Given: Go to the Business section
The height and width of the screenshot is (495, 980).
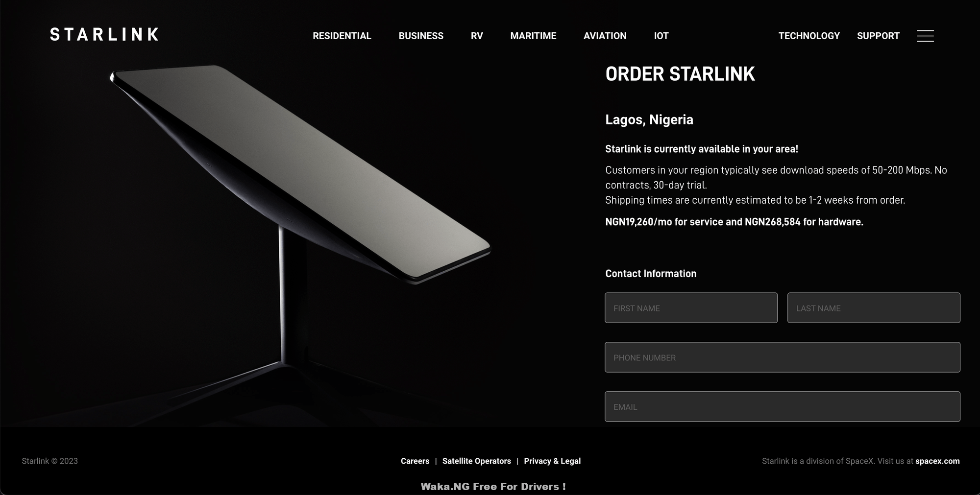Looking at the screenshot, I should [x=421, y=36].
